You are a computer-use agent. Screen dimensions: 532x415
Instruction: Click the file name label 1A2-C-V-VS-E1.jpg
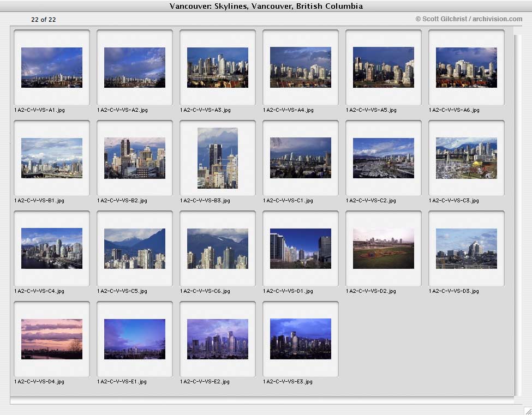[122, 382]
